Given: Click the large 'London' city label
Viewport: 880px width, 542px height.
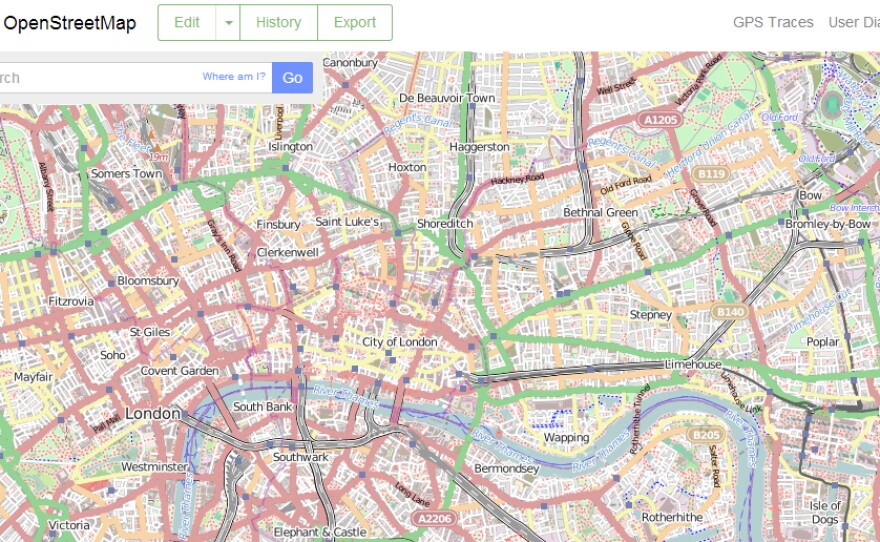Looking at the screenshot, I should [x=153, y=414].
